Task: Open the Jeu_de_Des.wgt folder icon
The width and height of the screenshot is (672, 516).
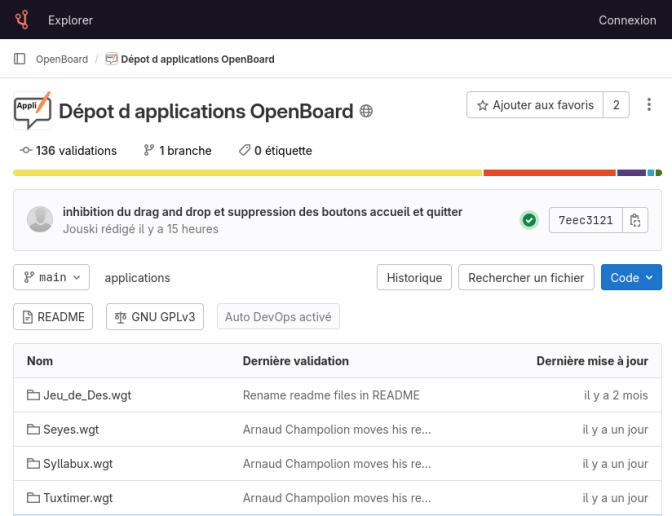Action: pos(33,395)
